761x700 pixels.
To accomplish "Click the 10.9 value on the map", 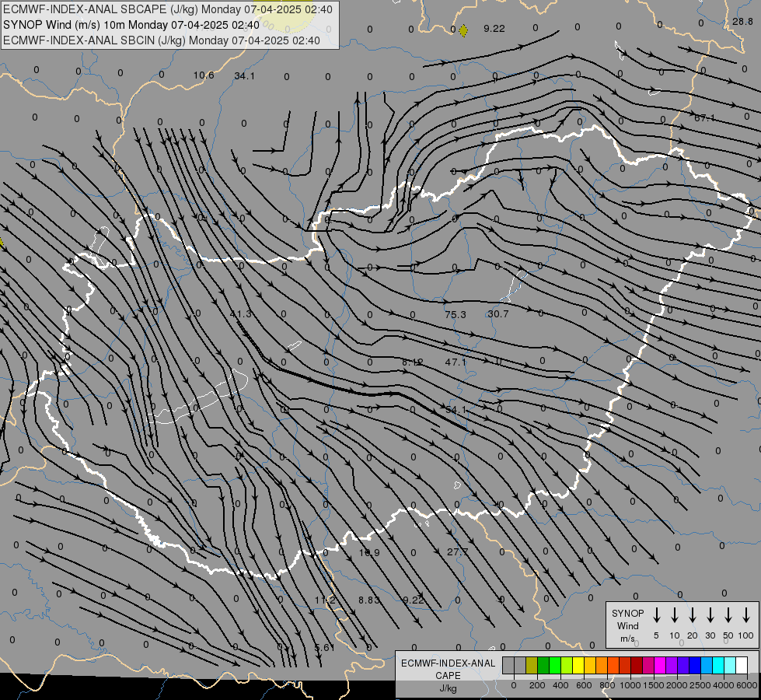I will coord(369,553).
